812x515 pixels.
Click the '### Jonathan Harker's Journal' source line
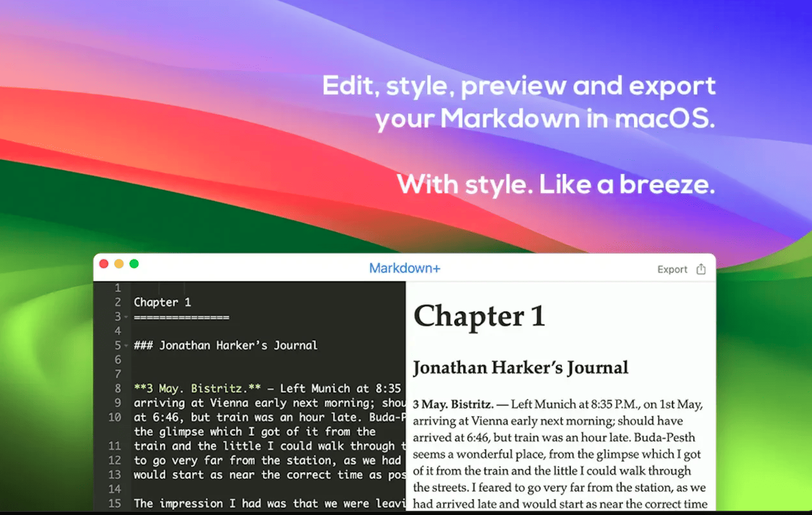(x=226, y=345)
